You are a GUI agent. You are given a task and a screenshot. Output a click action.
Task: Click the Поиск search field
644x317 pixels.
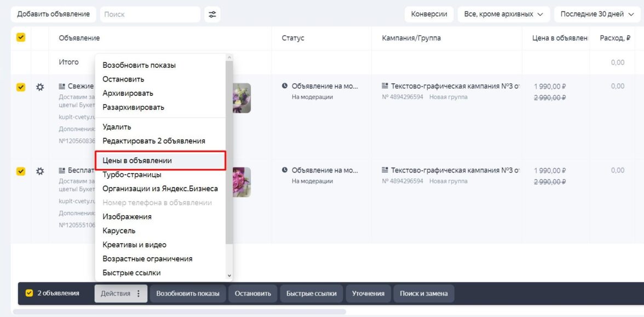point(150,14)
